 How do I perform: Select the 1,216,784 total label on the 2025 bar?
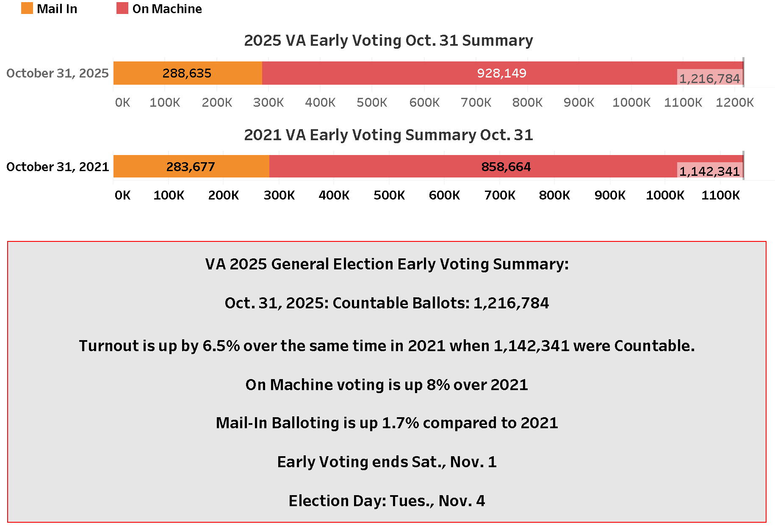pyautogui.click(x=709, y=78)
